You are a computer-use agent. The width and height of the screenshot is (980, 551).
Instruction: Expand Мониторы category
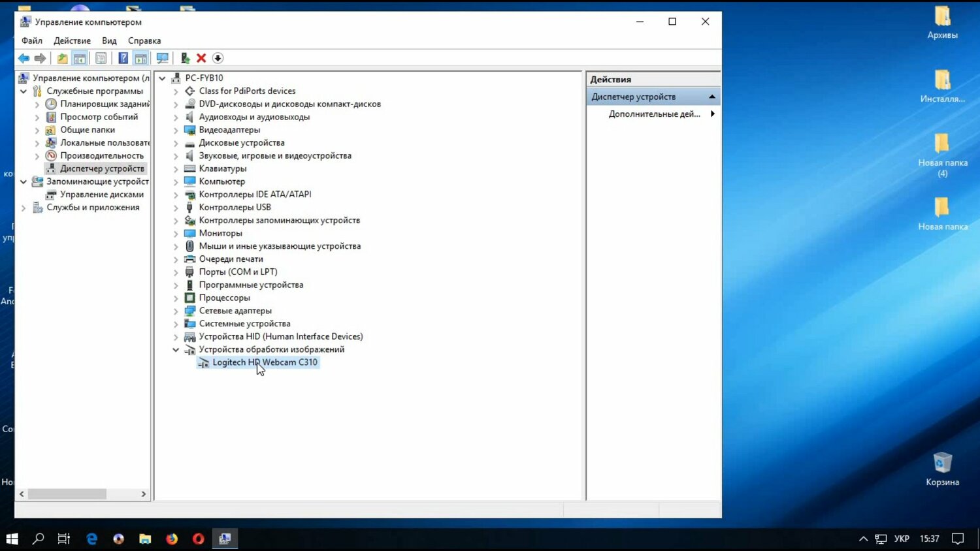click(176, 233)
